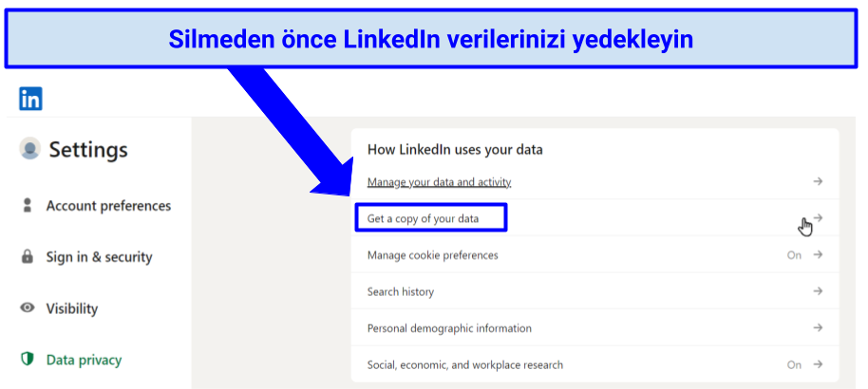Click the profile avatar beside Settings
868x389 pixels.
(29, 148)
